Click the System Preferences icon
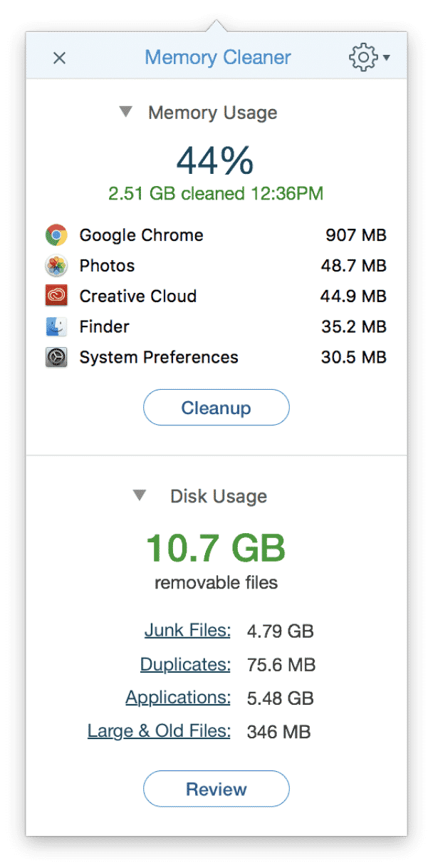Screen dimensions: 433x868 point(56,357)
